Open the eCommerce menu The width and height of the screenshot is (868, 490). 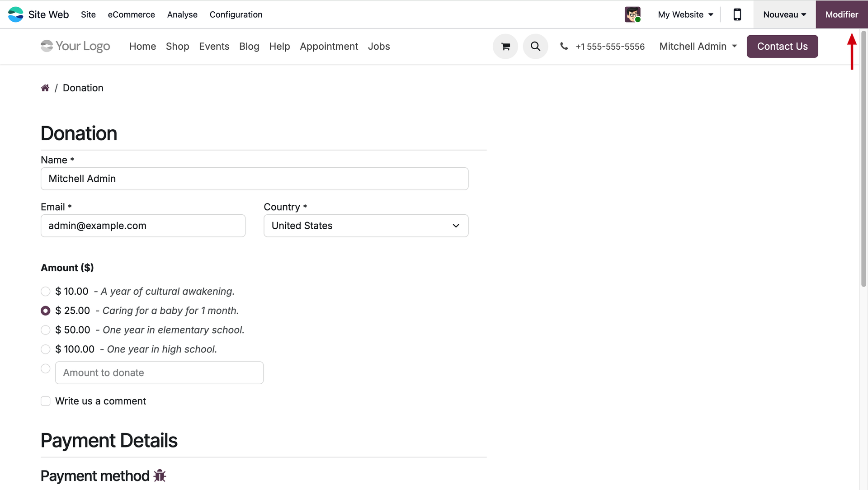(x=131, y=14)
